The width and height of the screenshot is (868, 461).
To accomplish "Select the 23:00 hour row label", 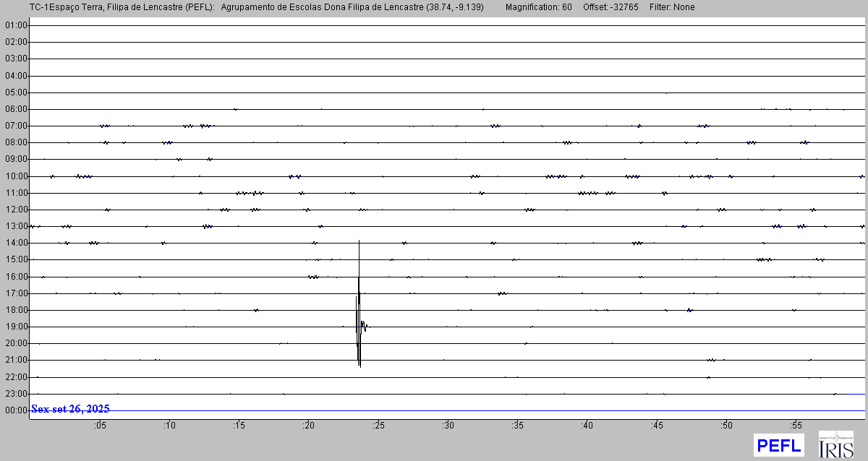I will point(15,394).
